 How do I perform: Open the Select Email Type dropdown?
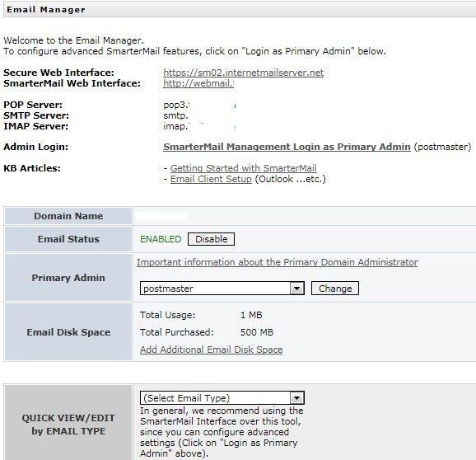click(x=222, y=398)
